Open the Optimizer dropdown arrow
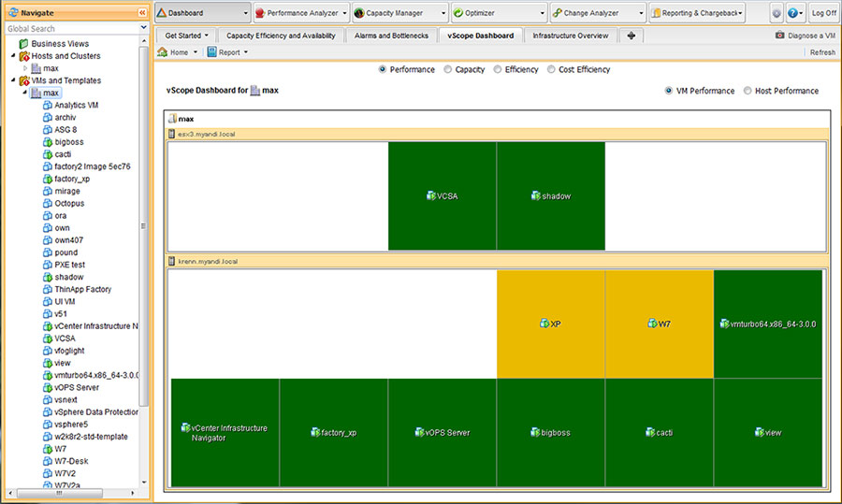Screen dimensions: 842x504 (x=543, y=13)
